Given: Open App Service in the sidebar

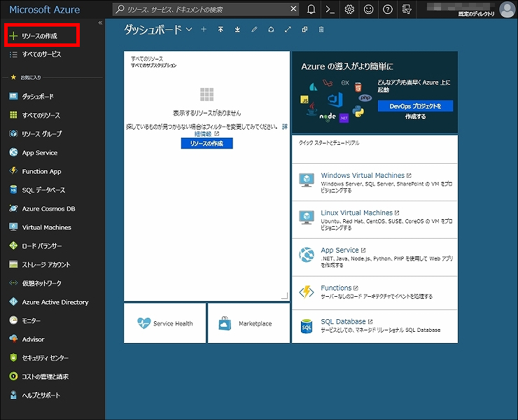Looking at the screenshot, I should click(34, 153).
